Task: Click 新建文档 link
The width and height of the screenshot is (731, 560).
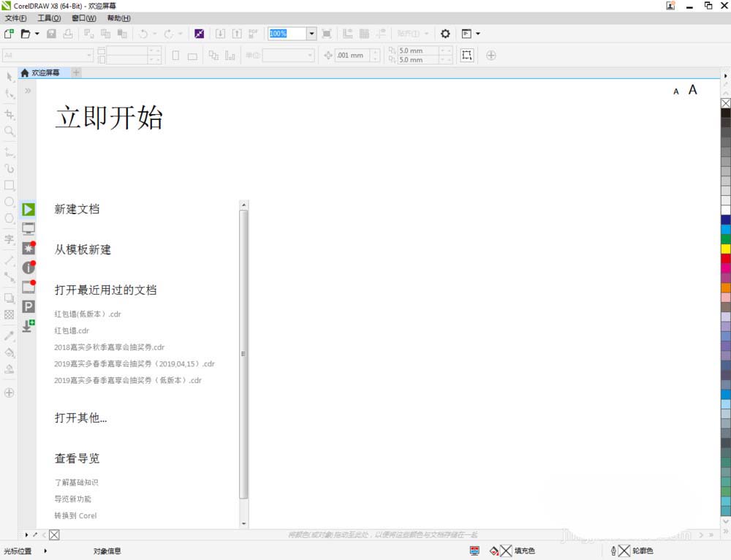Action: pyautogui.click(x=77, y=209)
